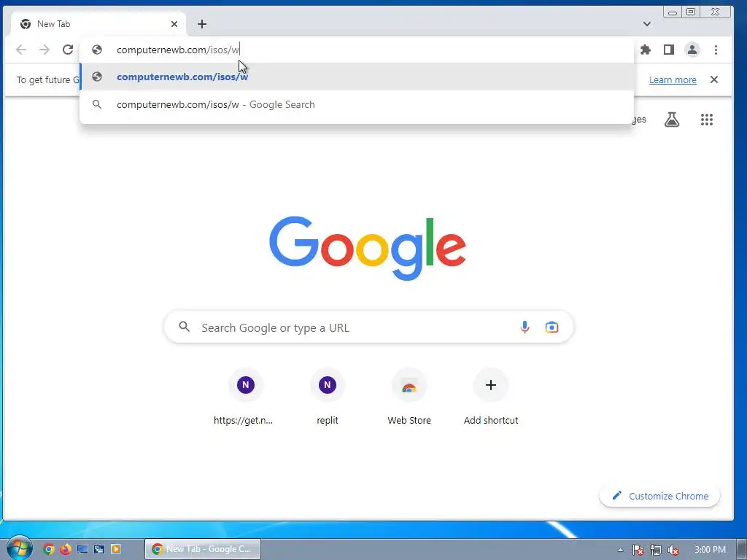This screenshot has height=560, width=747.
Task: Click the New Tab - Google Chrome taskbar button
Action: tap(203, 549)
